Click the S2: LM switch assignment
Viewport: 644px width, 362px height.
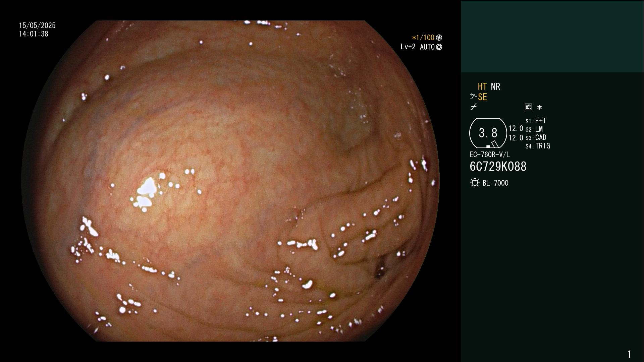coord(534,129)
